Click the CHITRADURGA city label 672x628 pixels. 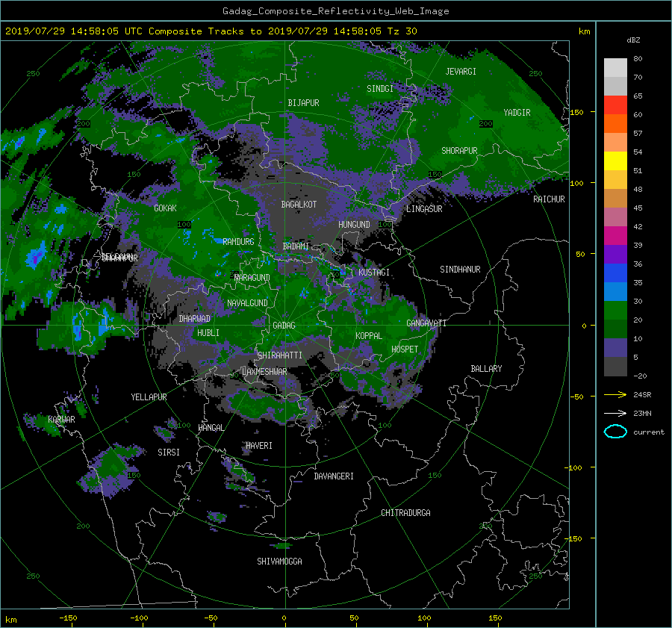(x=405, y=513)
